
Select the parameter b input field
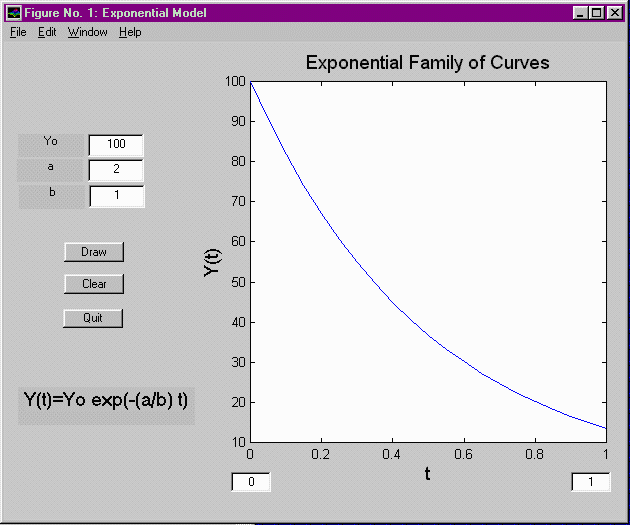117,196
